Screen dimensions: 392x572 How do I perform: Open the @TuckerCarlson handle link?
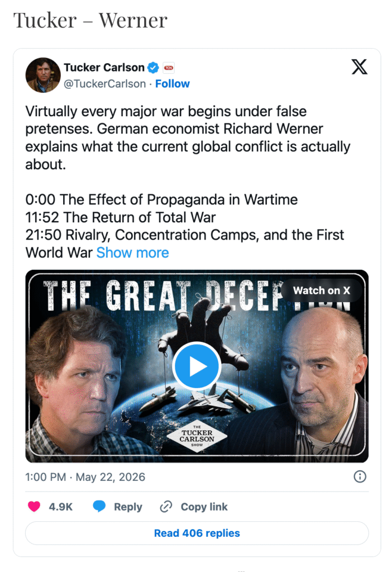(x=104, y=84)
